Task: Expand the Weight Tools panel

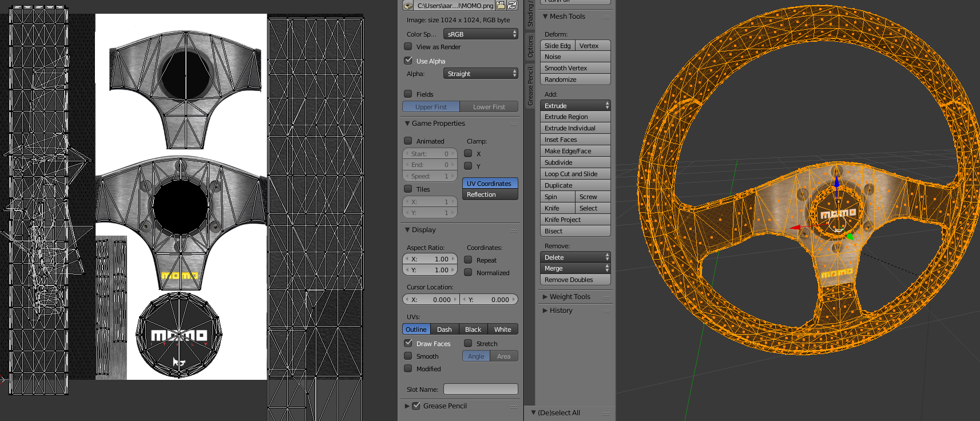Action: tap(545, 297)
